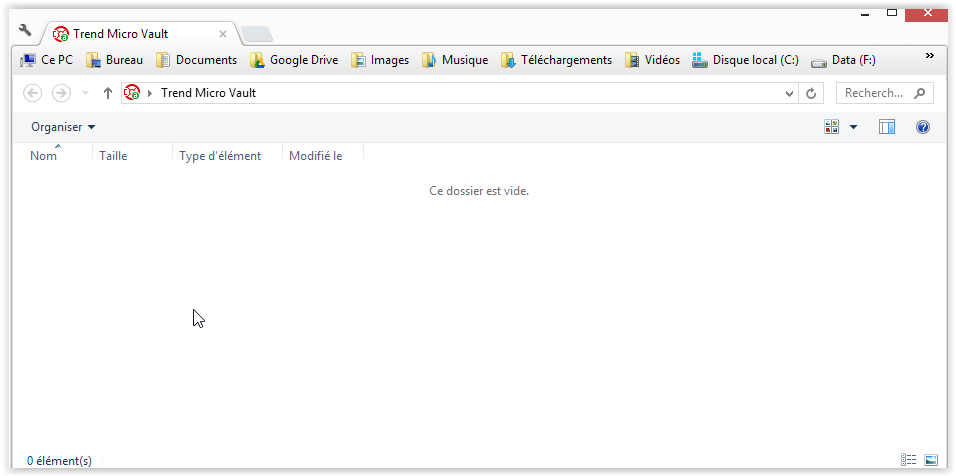Sort by the Taille column
Image resolution: width=956 pixels, height=476 pixels.
(132, 155)
